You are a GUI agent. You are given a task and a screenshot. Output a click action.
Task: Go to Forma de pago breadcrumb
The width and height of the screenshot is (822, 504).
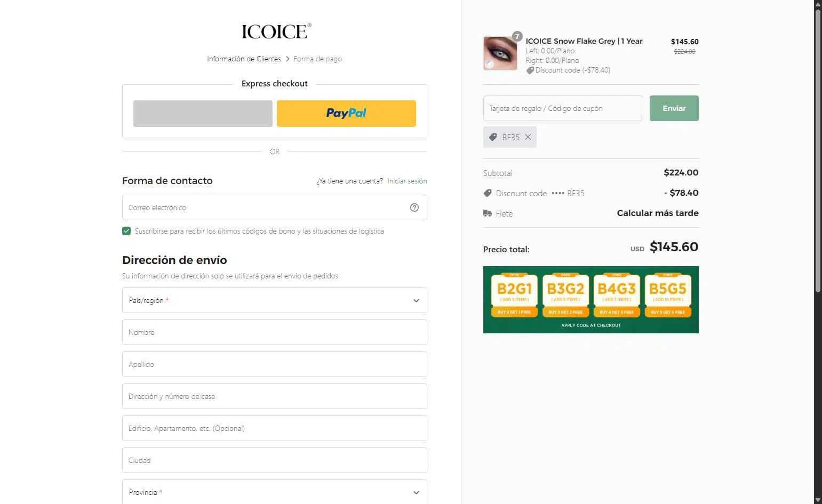click(x=317, y=59)
